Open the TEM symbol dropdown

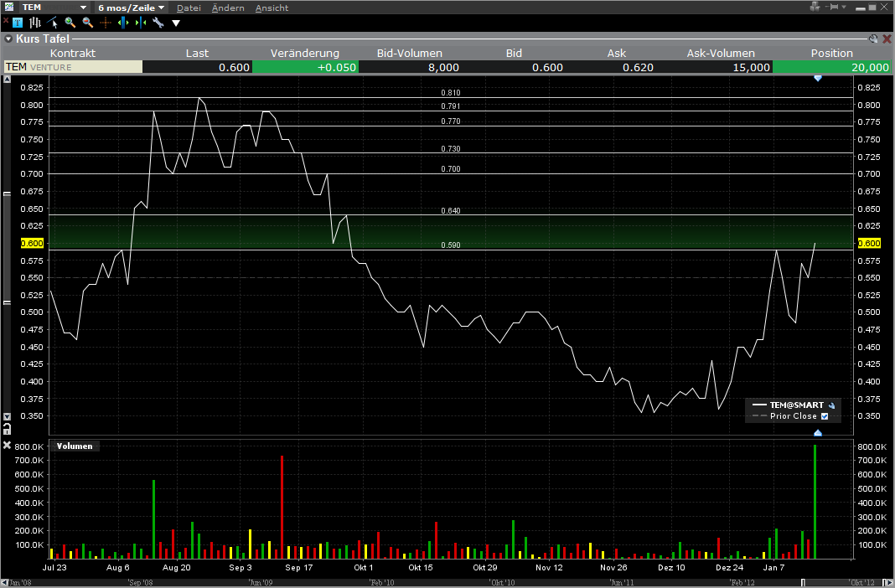coord(83,8)
